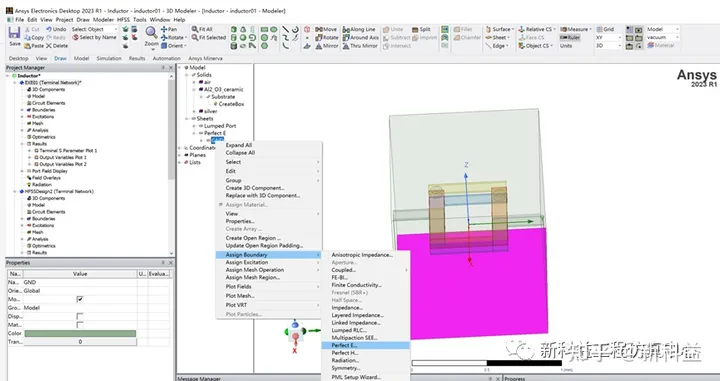
Task: Click Select by Name button
Action: click(94, 37)
